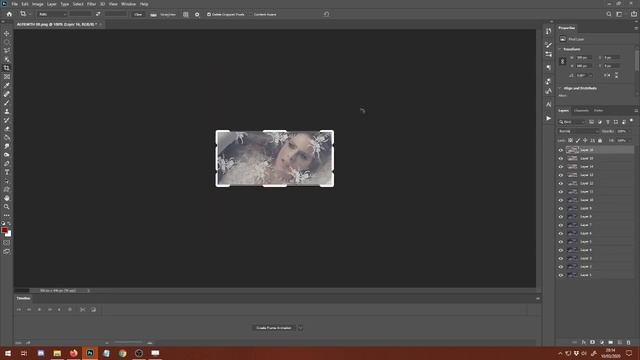Click the Create Frame Animation button
The image size is (640, 360).
273,328
